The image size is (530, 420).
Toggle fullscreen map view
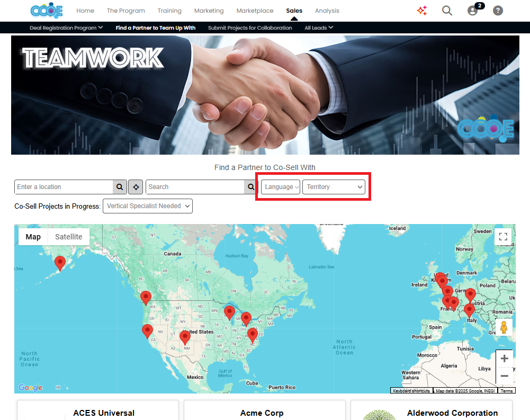(x=503, y=237)
